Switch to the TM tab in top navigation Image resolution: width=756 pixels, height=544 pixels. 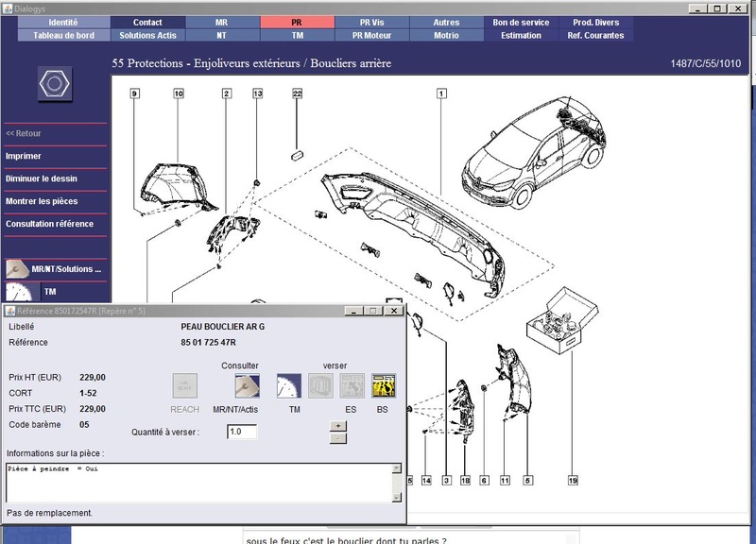tap(297, 35)
